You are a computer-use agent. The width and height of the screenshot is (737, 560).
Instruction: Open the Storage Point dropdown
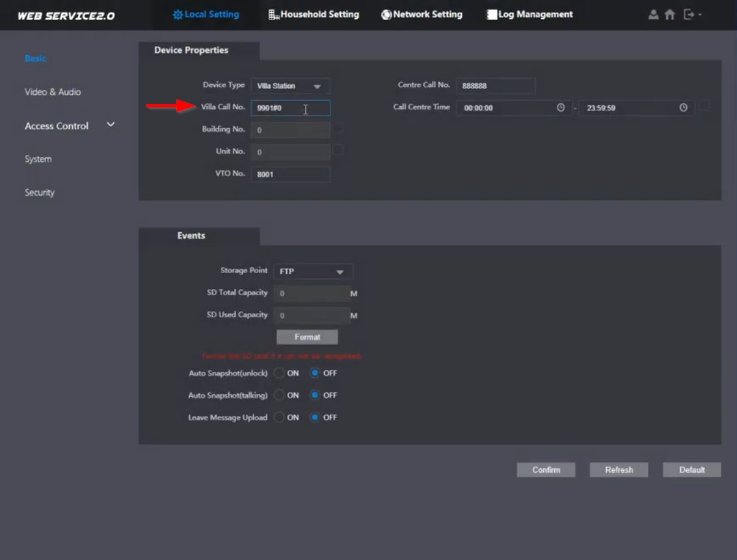click(313, 271)
